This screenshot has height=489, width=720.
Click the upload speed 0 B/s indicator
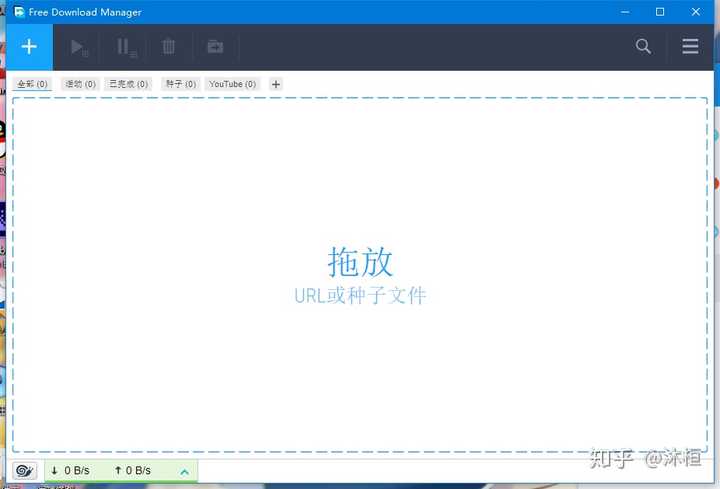tap(132, 471)
